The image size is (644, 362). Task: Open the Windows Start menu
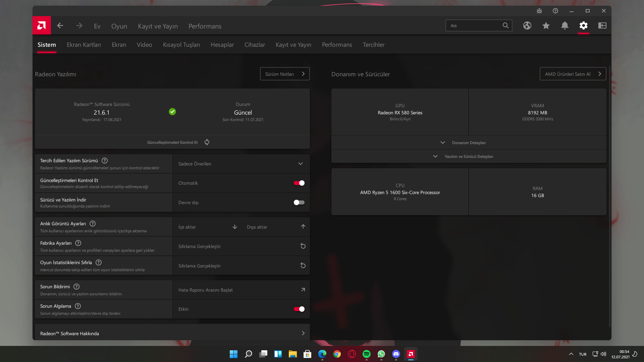coord(234,354)
